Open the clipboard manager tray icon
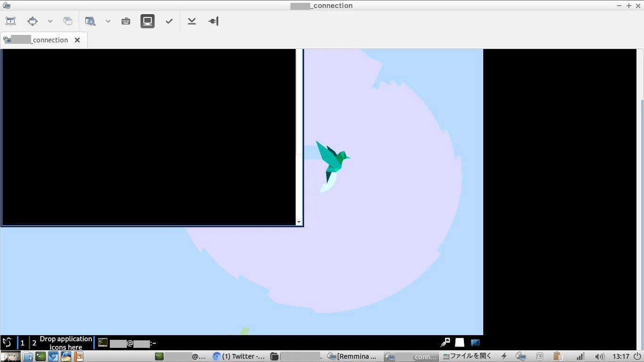 (558, 357)
